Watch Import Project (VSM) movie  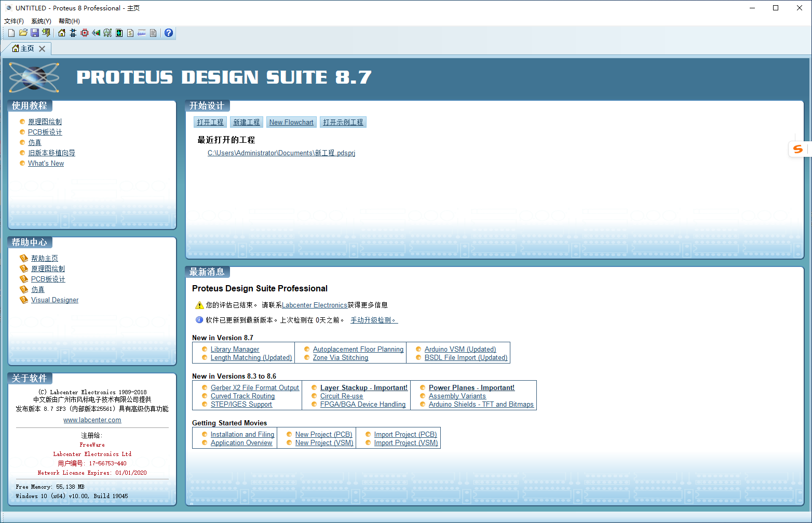click(x=406, y=443)
